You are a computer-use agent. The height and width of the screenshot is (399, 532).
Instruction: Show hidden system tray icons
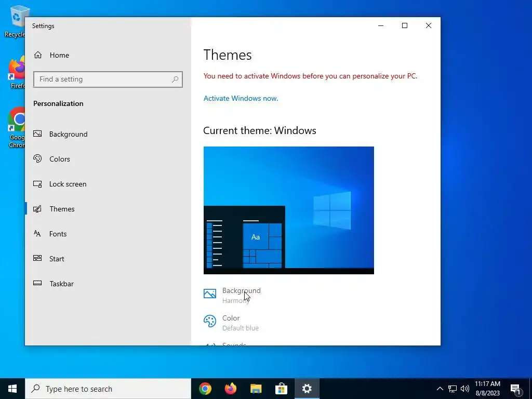[x=440, y=389]
